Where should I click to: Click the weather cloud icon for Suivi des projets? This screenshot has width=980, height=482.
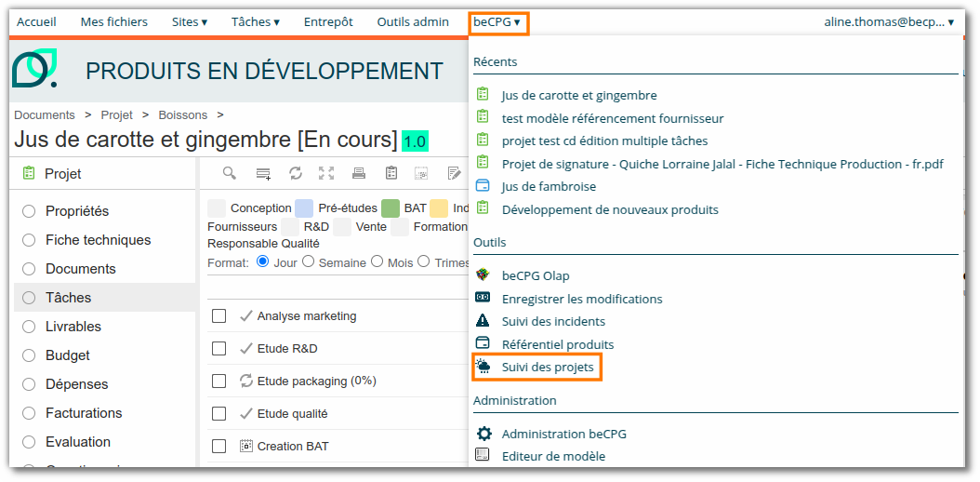[483, 367]
